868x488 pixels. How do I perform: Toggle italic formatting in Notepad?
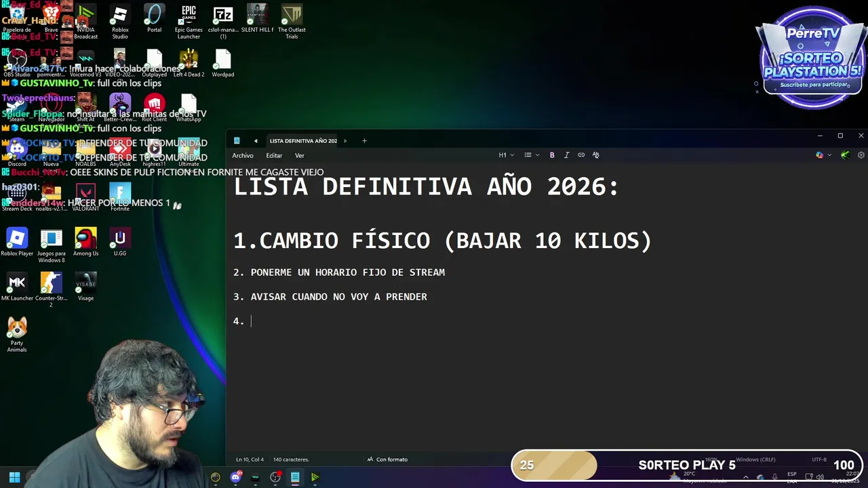(567, 155)
